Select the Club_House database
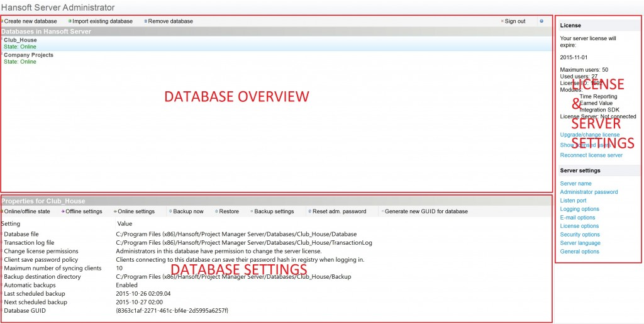The width and height of the screenshot is (644, 324). point(21,40)
